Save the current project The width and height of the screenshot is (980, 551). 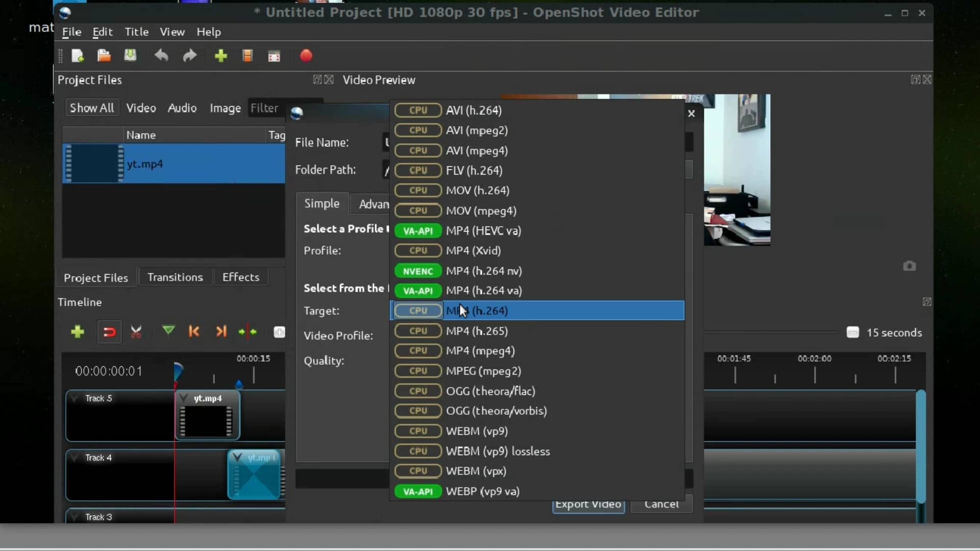(x=131, y=56)
